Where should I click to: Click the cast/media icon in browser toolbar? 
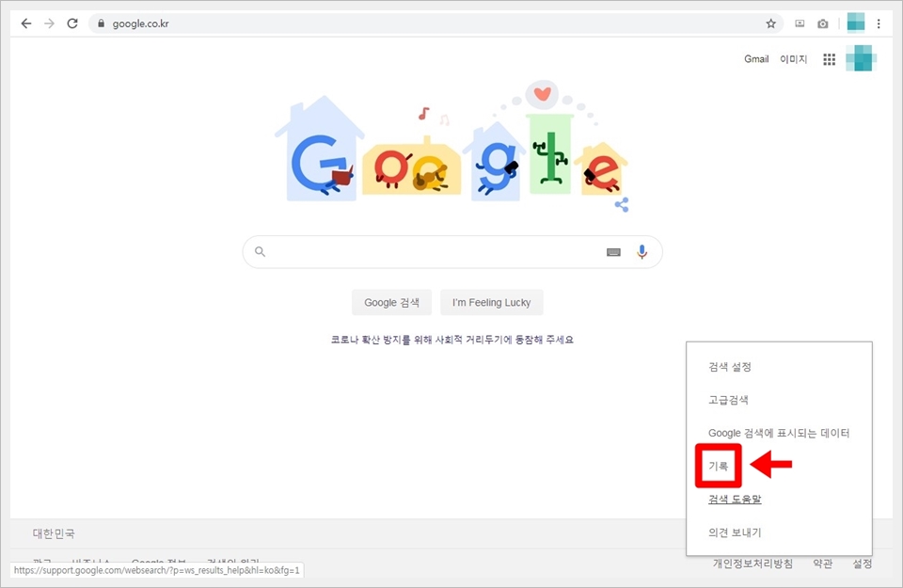point(800,24)
